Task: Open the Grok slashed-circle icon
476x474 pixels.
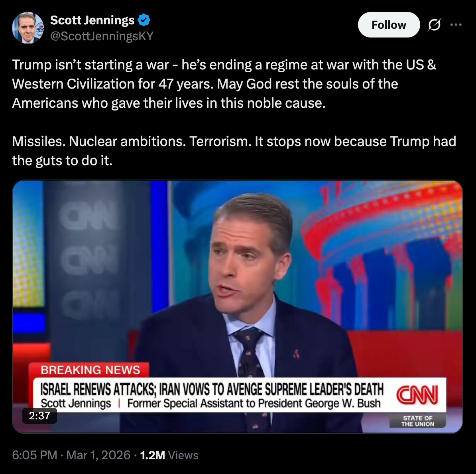Action: [434, 25]
